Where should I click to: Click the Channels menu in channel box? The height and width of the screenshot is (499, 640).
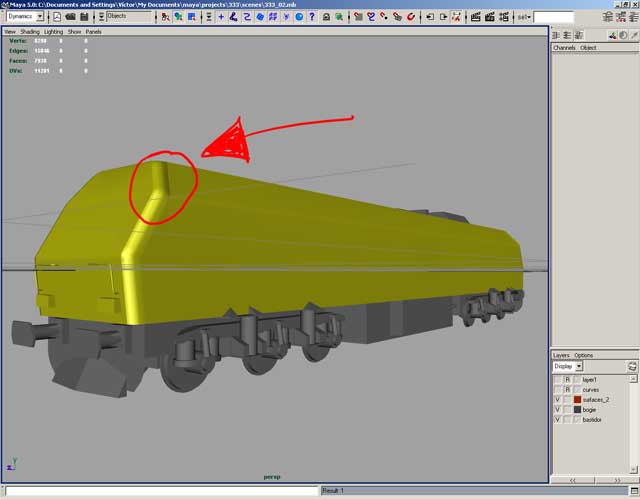(x=564, y=47)
